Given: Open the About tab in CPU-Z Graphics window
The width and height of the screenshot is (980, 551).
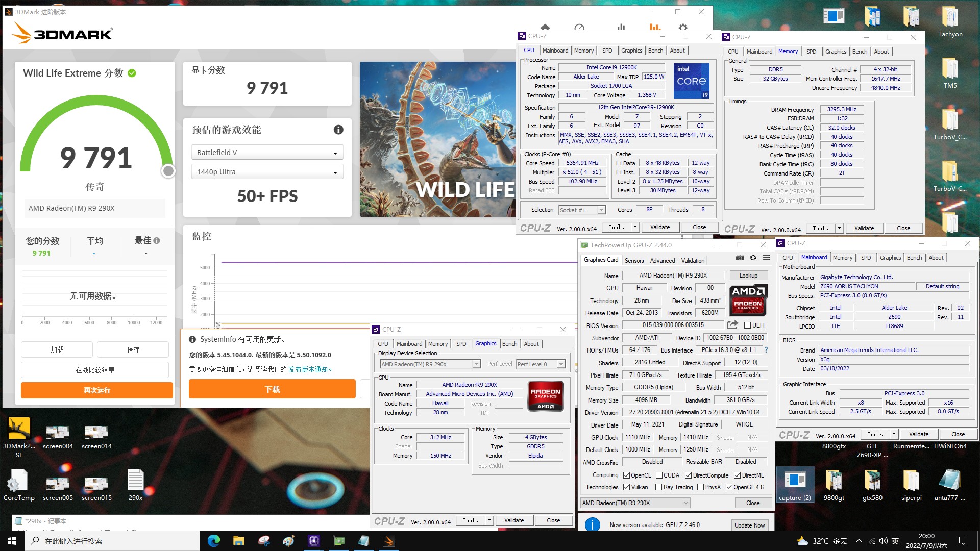Looking at the screenshot, I should coord(531,344).
